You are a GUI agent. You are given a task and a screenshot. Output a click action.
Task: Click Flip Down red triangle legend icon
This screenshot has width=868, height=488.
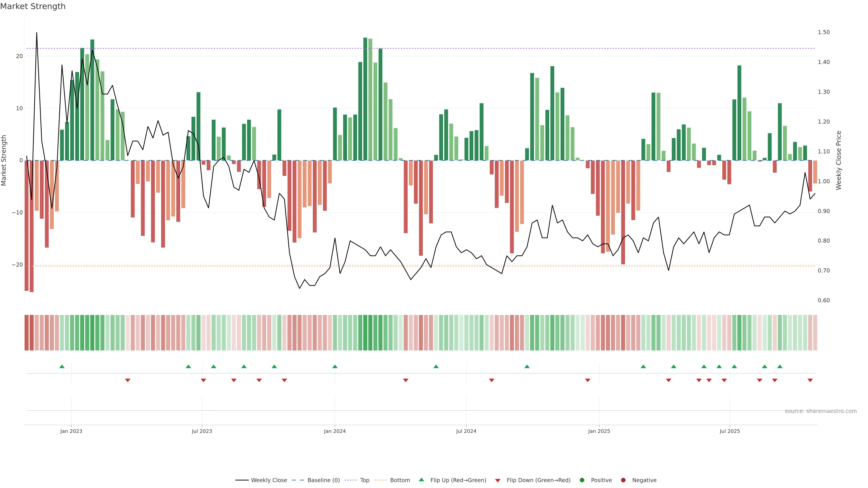(x=498, y=481)
